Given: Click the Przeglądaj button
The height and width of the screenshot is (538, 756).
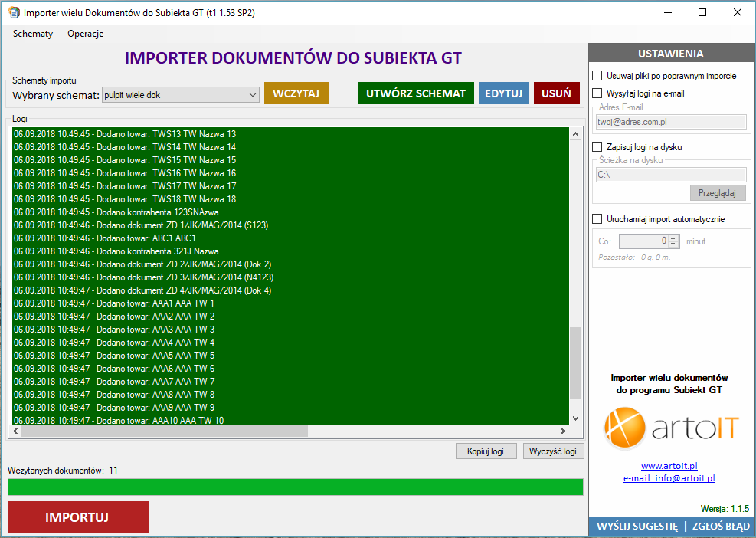Looking at the screenshot, I should coord(718,193).
